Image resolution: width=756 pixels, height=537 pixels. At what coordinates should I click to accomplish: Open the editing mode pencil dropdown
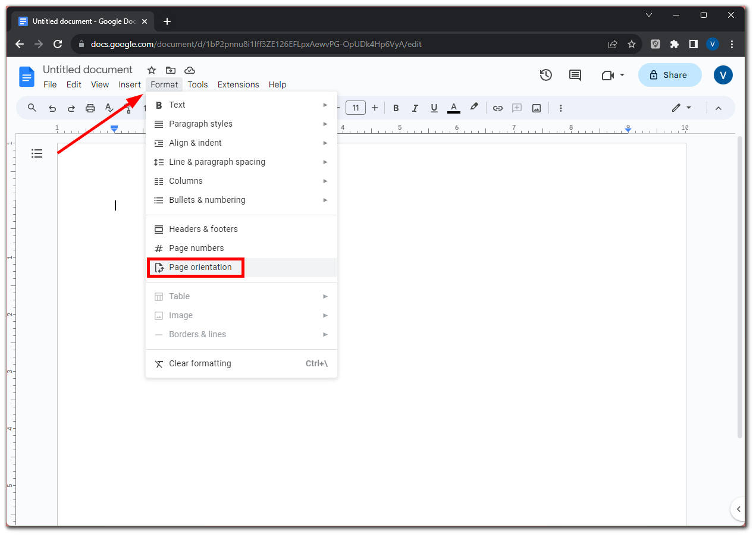(x=682, y=108)
